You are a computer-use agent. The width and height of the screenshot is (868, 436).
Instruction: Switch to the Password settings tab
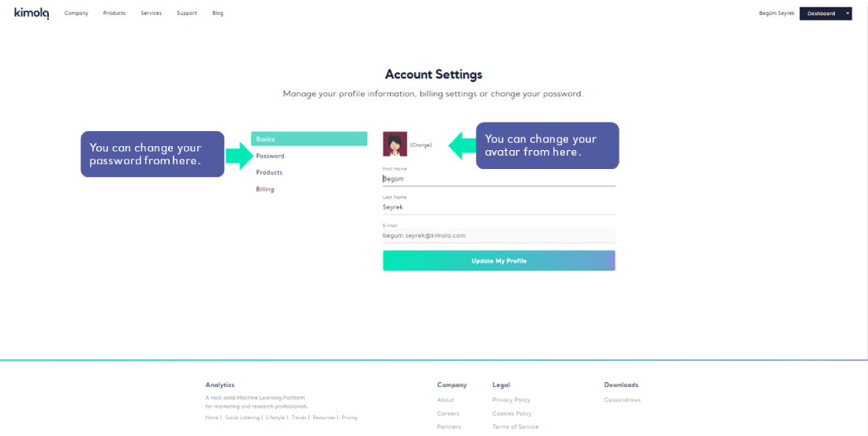tap(270, 156)
